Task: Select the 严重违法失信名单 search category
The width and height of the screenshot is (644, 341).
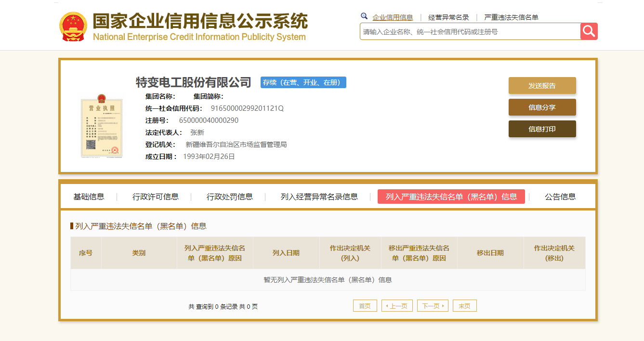Action: tap(511, 17)
